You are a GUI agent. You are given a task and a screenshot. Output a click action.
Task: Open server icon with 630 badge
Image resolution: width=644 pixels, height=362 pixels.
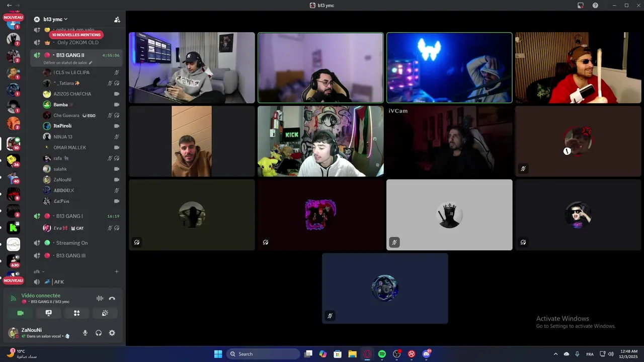point(13,260)
